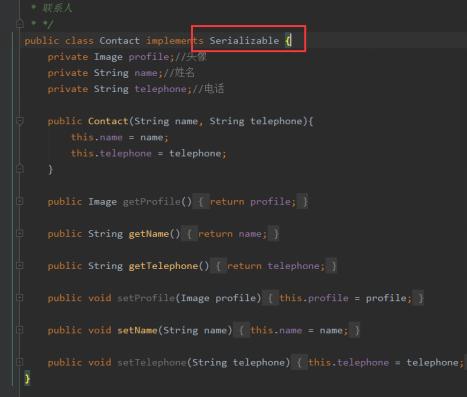Collapse the Contact constructor fold marker
467x397 pixels.
(x=20, y=121)
